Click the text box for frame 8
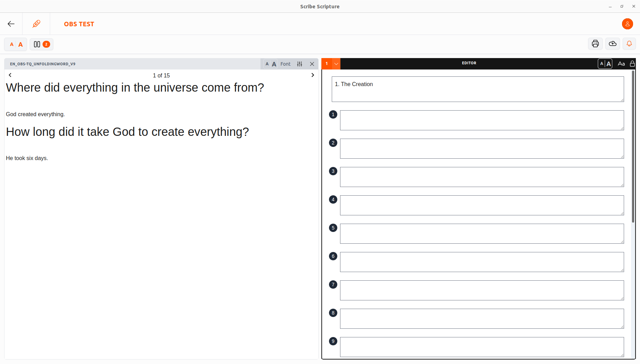 tap(482, 319)
